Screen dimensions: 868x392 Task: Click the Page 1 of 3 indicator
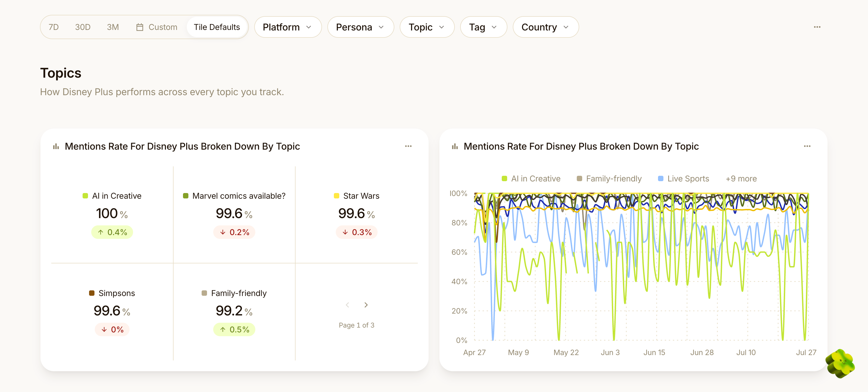pos(357,325)
